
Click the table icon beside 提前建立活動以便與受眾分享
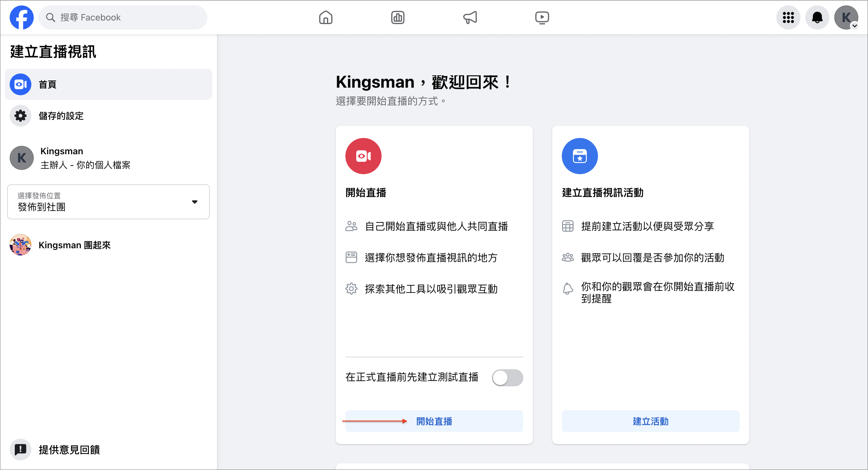(568, 226)
